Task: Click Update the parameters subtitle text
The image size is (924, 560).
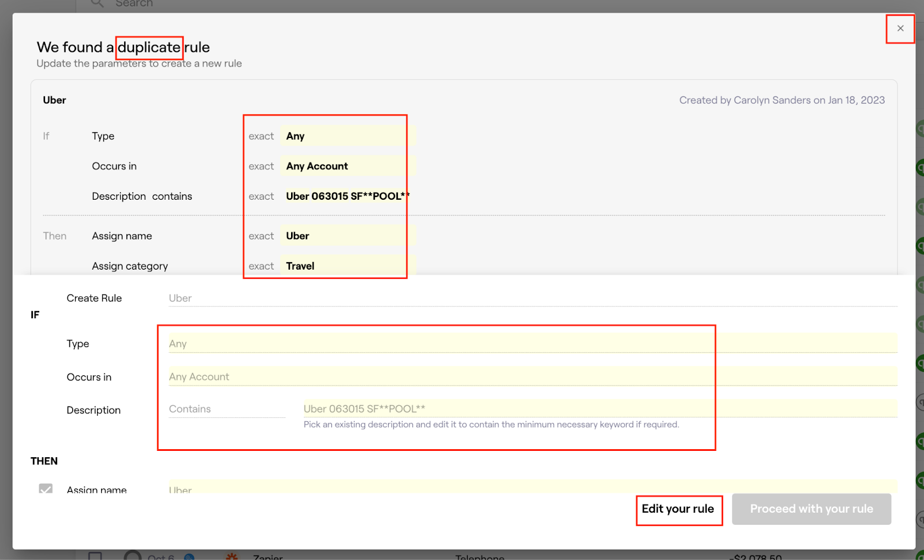Action: pyautogui.click(x=139, y=64)
